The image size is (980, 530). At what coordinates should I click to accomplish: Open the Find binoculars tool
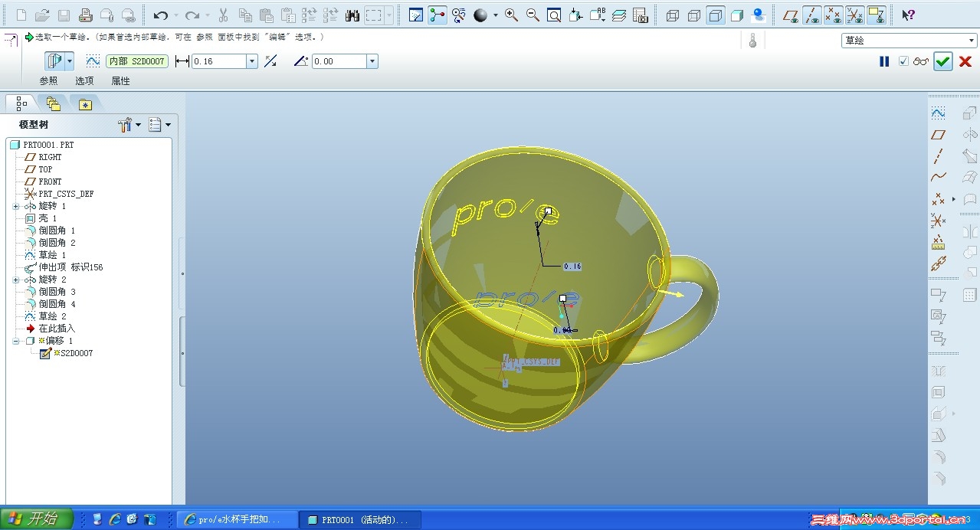tap(352, 15)
